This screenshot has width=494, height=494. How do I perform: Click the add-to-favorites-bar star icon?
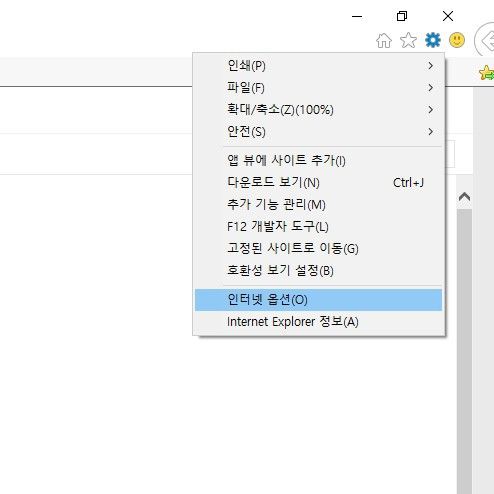point(486,73)
